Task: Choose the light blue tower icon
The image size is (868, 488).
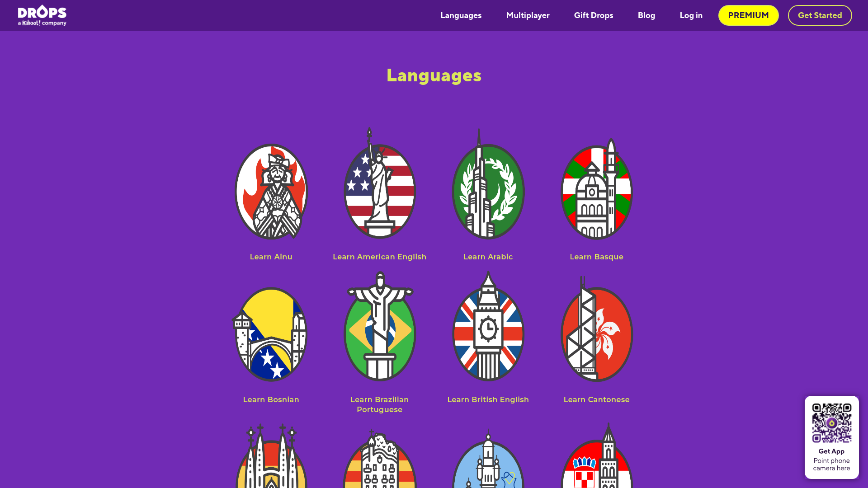Action: coord(488,458)
